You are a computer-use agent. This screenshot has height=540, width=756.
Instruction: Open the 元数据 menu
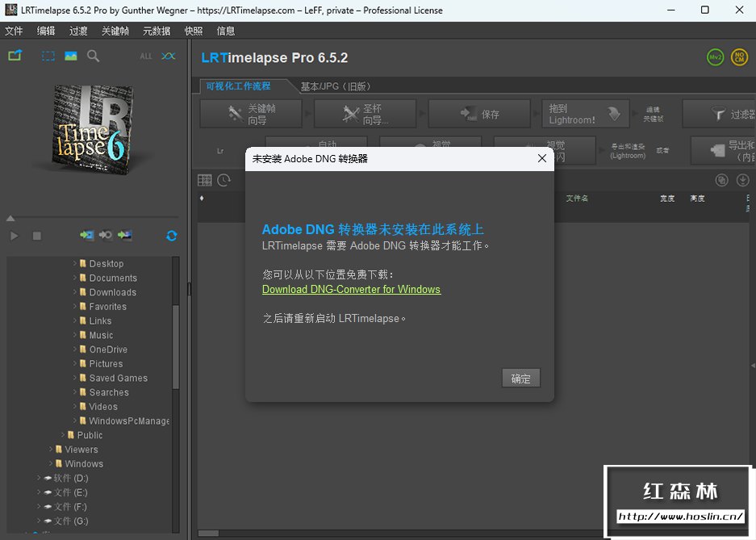(x=157, y=31)
